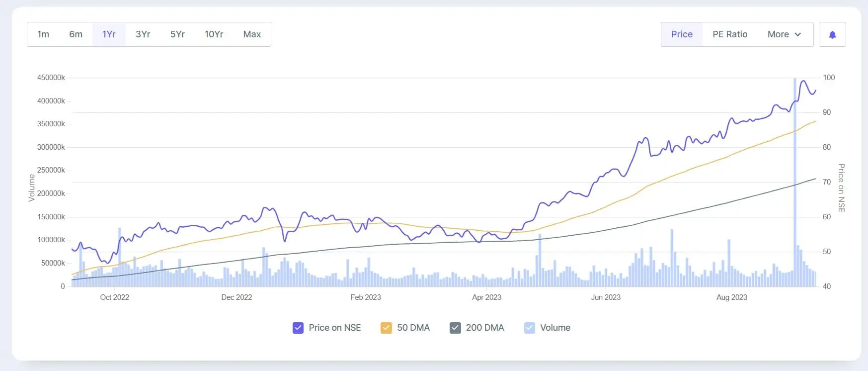Switch chart to 10Yr range
Viewport: 868px width, 371px height.
click(214, 34)
